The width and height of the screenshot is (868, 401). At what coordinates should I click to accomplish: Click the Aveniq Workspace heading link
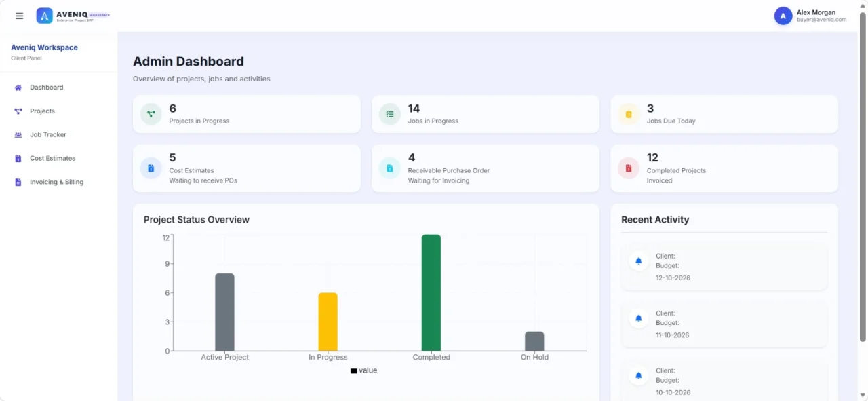(x=44, y=47)
